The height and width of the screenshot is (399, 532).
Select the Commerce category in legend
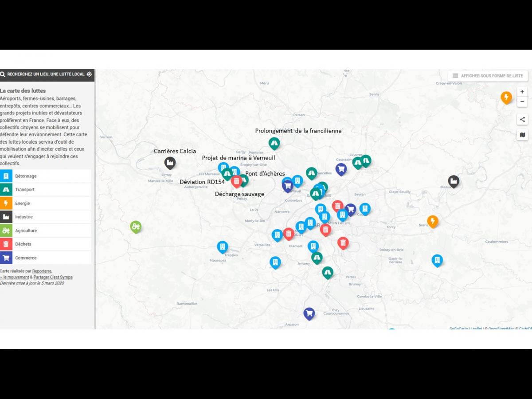pos(46,258)
